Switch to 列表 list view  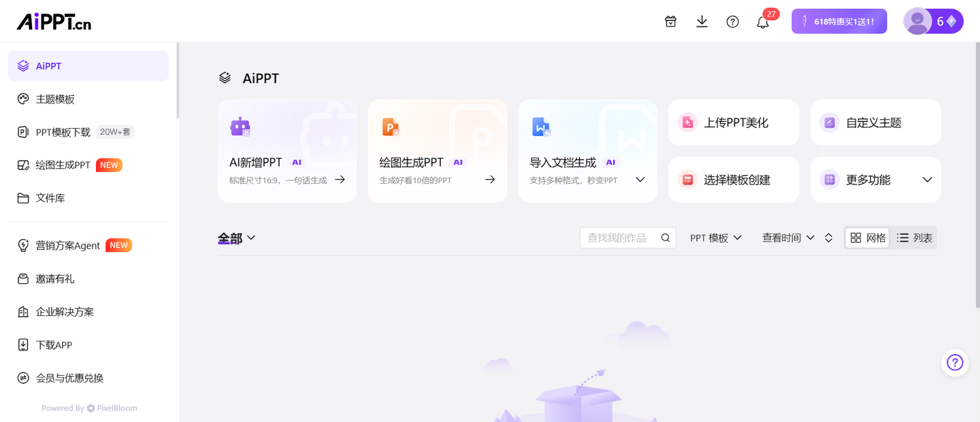coord(914,238)
